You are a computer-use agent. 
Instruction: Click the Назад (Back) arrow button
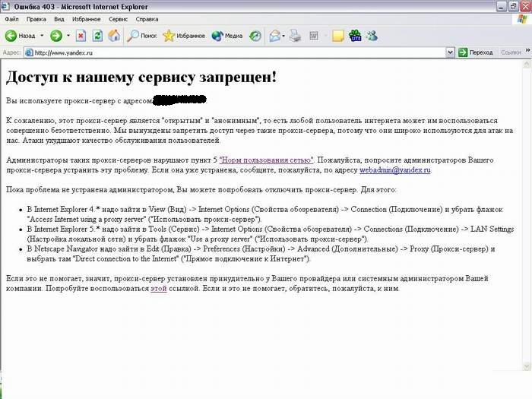click(20, 36)
